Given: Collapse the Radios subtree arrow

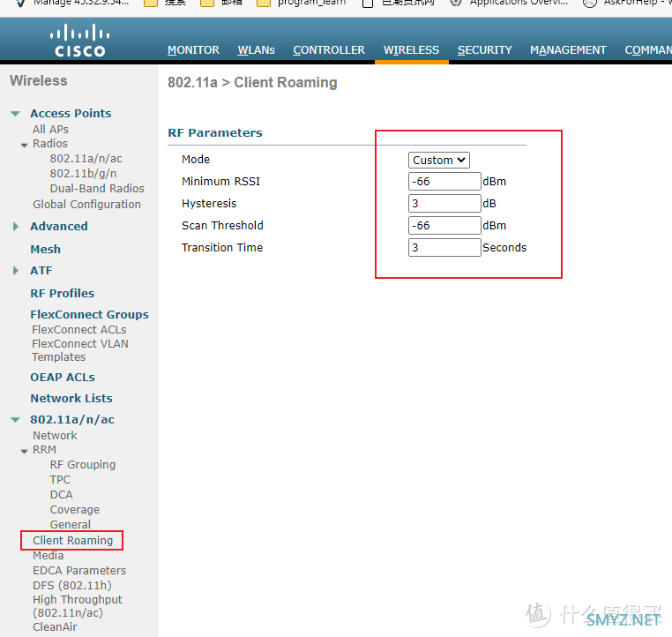Looking at the screenshot, I should [x=24, y=146].
